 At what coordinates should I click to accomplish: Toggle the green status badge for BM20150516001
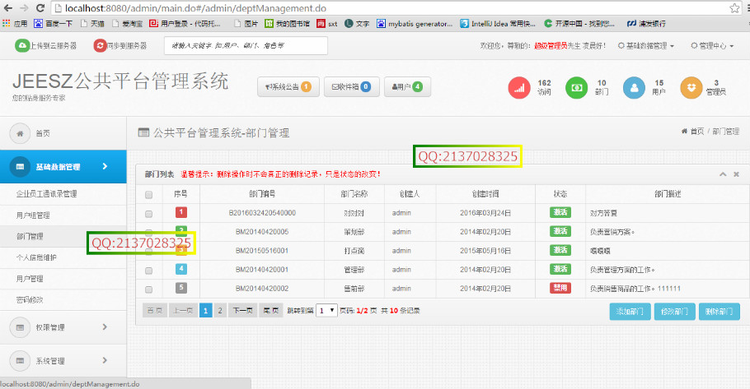tap(560, 250)
